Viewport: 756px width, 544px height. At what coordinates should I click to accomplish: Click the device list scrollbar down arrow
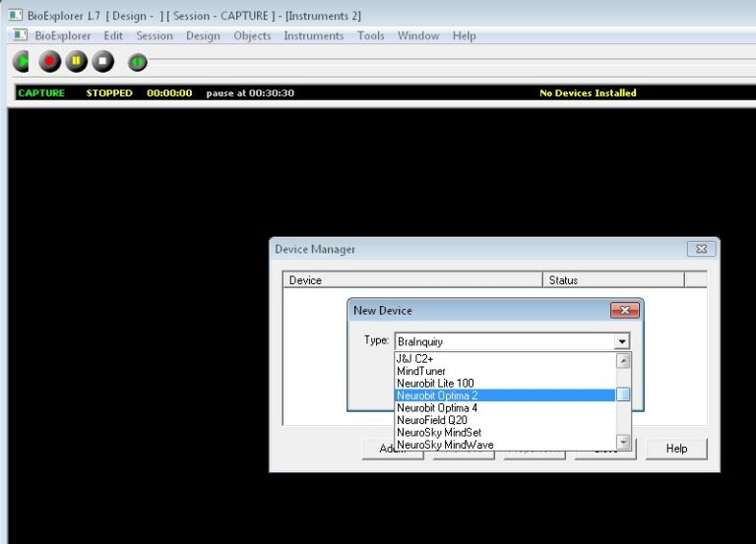(x=623, y=442)
